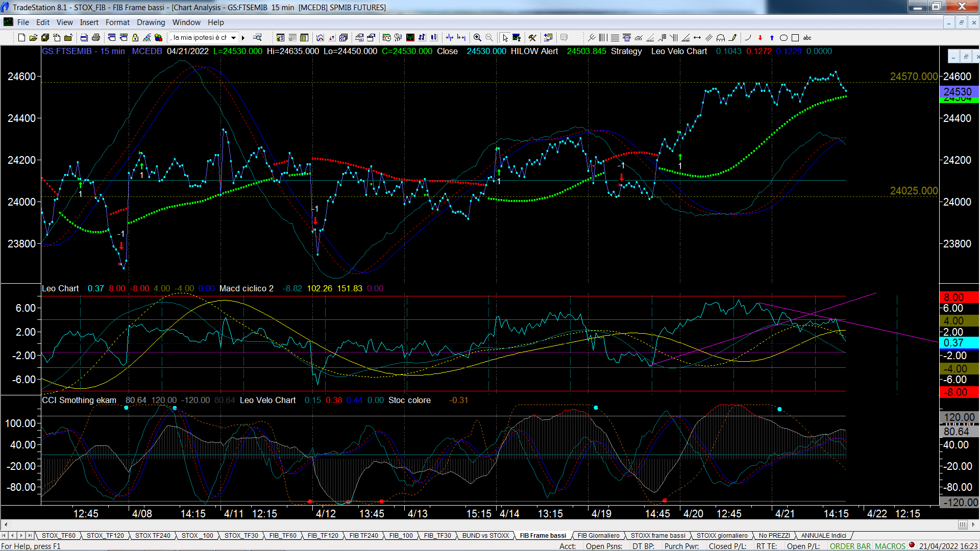Click the horizontal scrollbar thumb
This screenshot has width=980, height=551.
pos(963,524)
